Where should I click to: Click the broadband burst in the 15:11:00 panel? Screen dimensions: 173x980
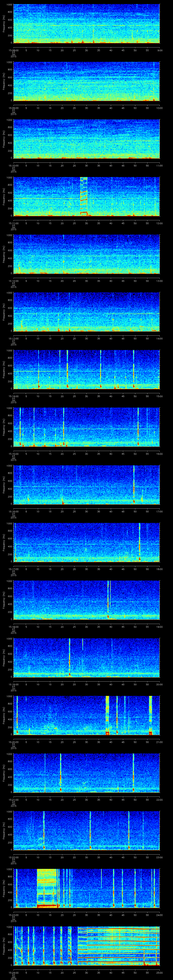[84, 197]
